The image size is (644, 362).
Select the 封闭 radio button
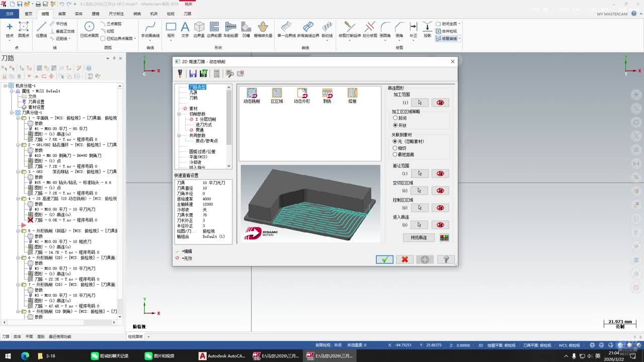click(395, 118)
